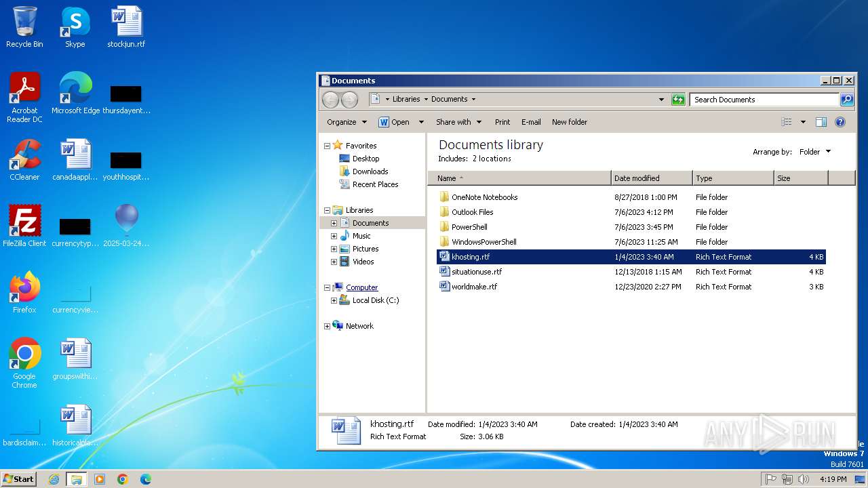Select the groupswithi document on the desktop
The height and width of the screenshot is (488, 868).
point(75,359)
